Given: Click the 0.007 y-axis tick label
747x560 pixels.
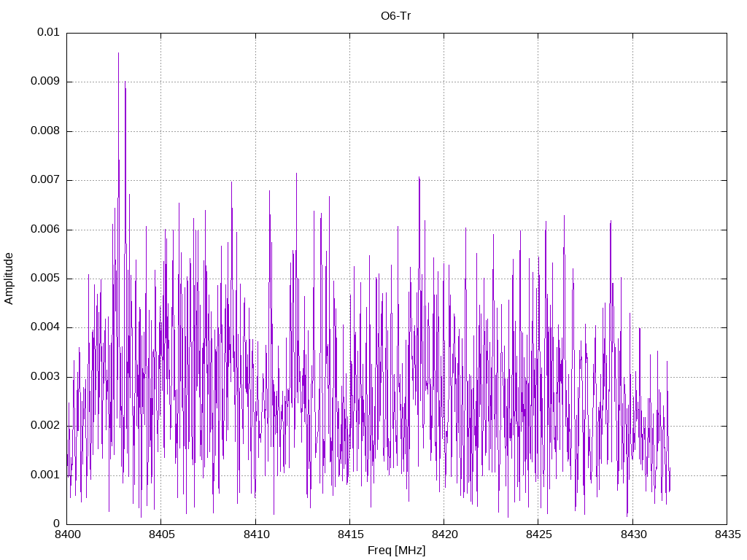Looking at the screenshot, I should [x=45, y=180].
